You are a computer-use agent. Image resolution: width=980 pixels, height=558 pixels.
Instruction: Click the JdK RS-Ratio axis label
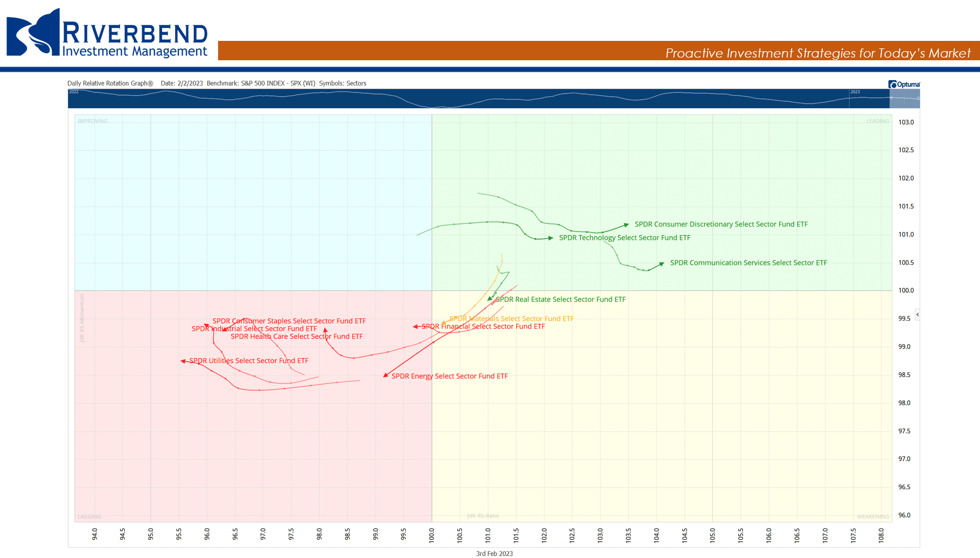483,516
